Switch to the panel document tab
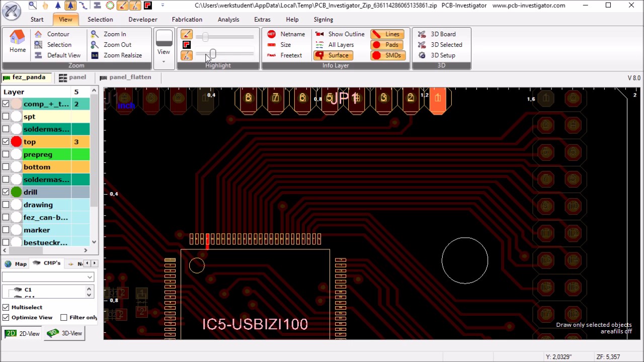Image resolution: width=644 pixels, height=362 pixels. pyautogui.click(x=72, y=77)
